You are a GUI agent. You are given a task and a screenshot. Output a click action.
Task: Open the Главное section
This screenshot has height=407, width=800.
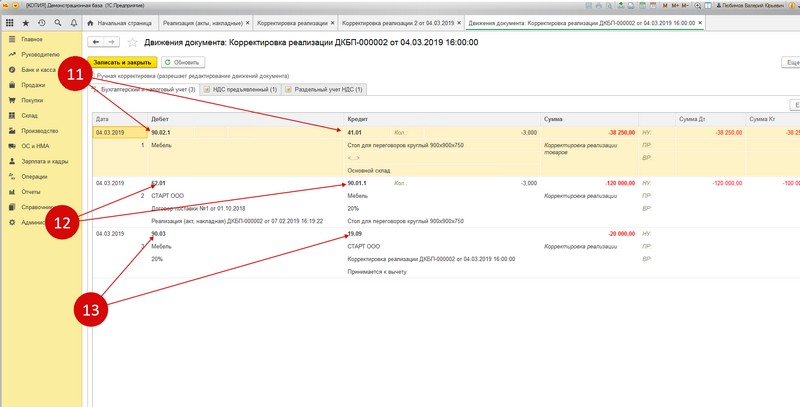[x=32, y=39]
